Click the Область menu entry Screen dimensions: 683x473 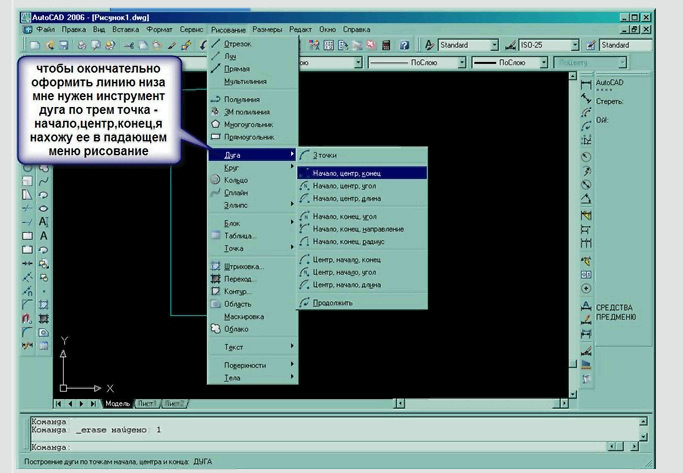(x=238, y=303)
